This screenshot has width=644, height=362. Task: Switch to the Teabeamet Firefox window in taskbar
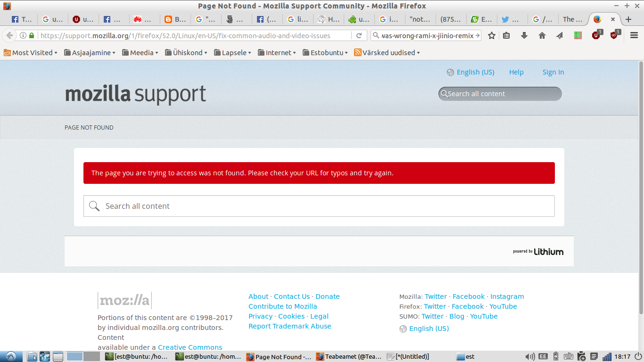(x=349, y=356)
